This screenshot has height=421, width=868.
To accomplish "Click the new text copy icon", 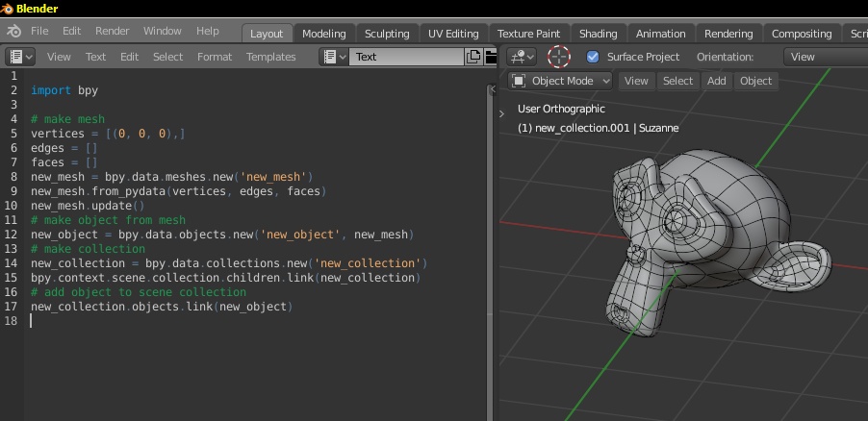I will pyautogui.click(x=473, y=57).
